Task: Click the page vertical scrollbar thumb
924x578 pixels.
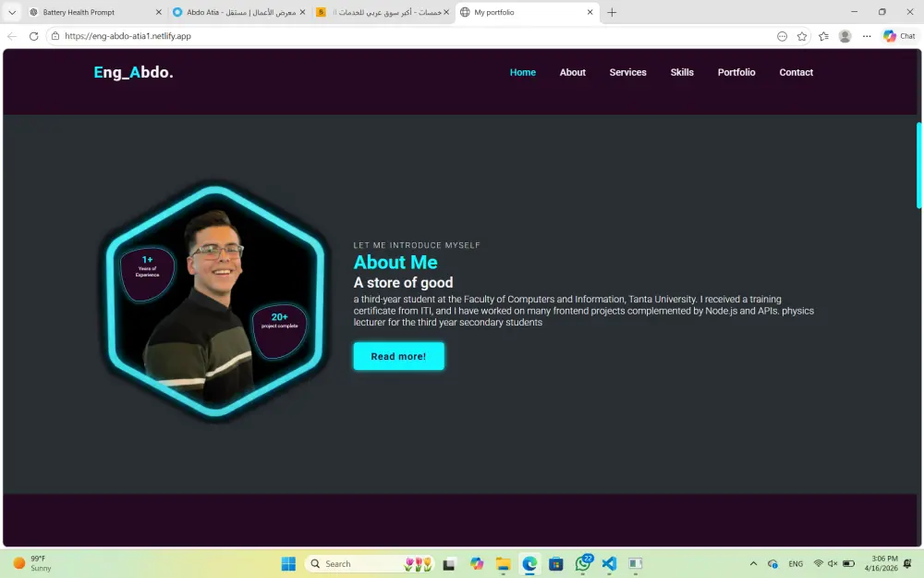Action: [918, 166]
